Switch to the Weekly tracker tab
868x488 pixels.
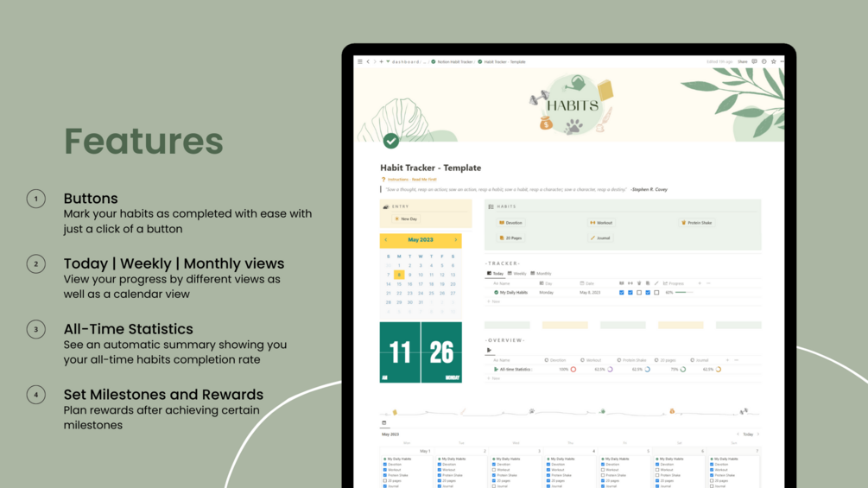click(x=517, y=273)
